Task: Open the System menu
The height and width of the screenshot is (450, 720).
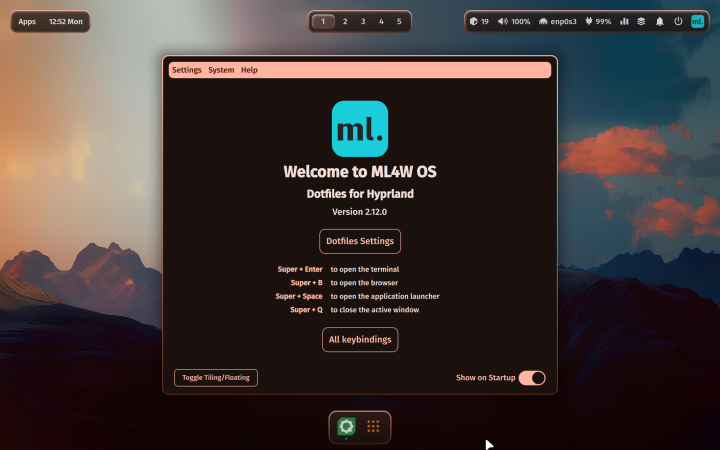Action: pyautogui.click(x=221, y=70)
